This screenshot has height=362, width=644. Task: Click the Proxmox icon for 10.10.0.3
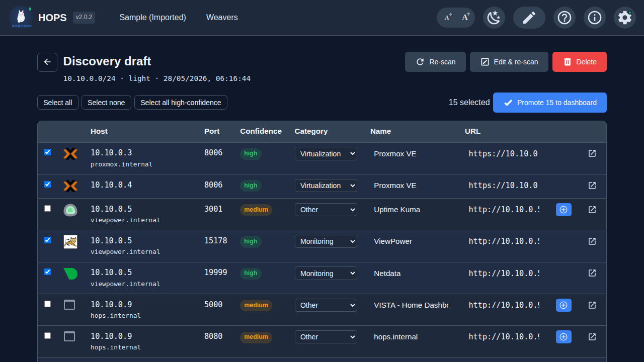[70, 154]
